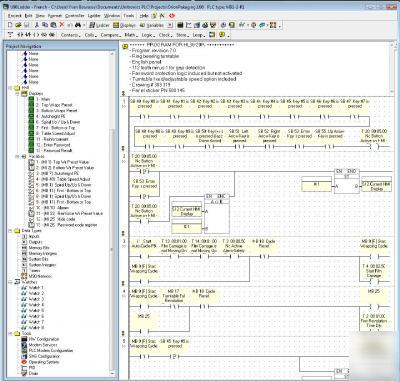
Task: Click the binoculars Find icon
Action: (78, 25)
